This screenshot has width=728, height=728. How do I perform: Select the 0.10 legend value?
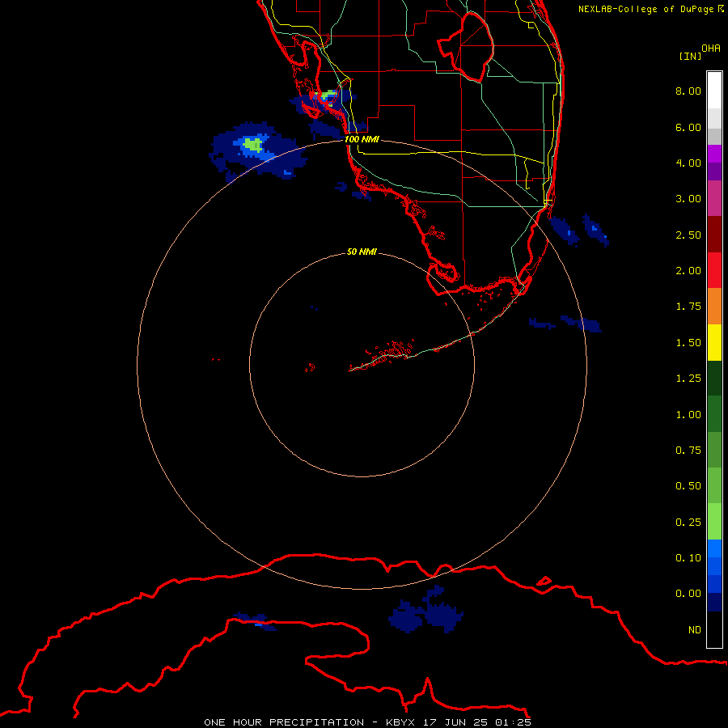[x=688, y=558]
